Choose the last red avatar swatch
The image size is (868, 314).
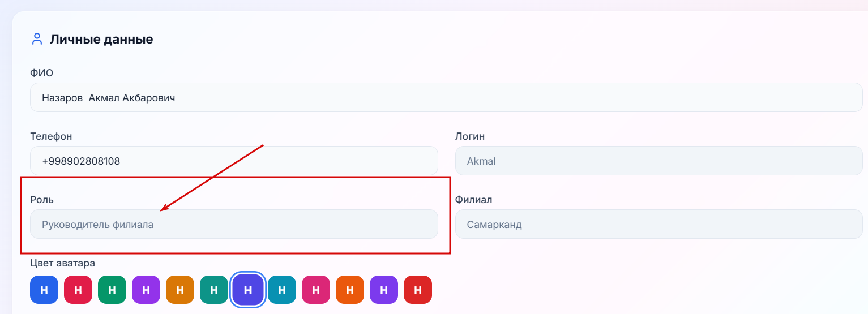[418, 290]
